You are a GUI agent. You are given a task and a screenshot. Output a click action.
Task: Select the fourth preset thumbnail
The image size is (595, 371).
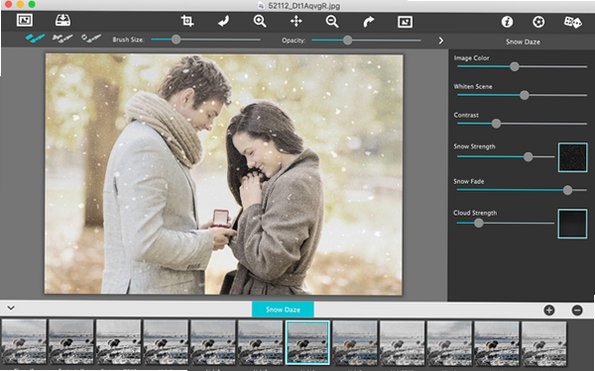tap(166, 342)
